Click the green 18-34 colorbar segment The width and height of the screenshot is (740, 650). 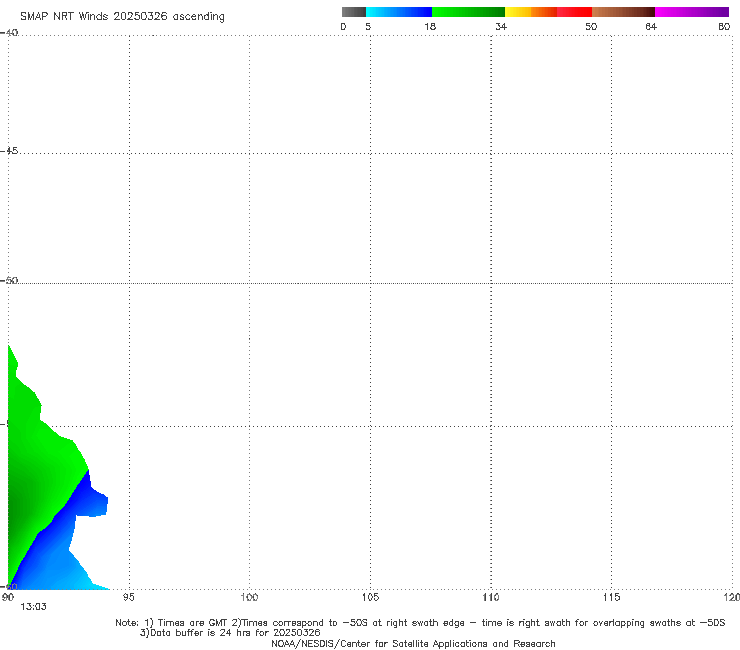coord(468,12)
